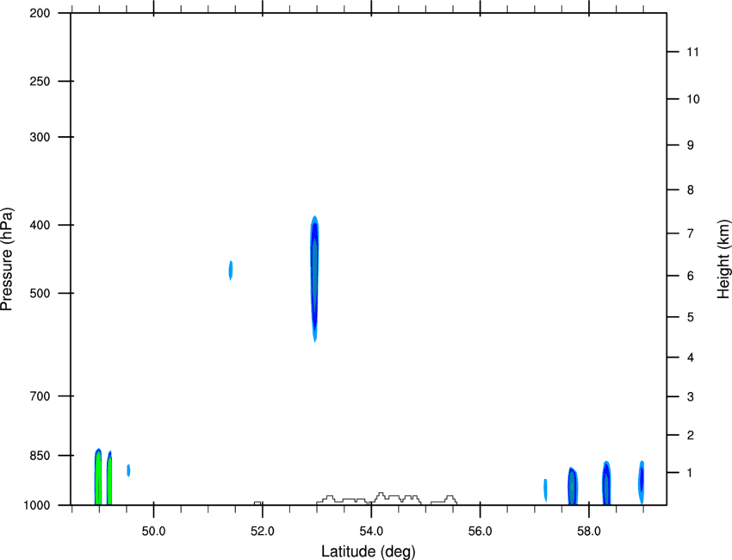
Task: Select the 500 pressure tick label
Action: pos(40,293)
